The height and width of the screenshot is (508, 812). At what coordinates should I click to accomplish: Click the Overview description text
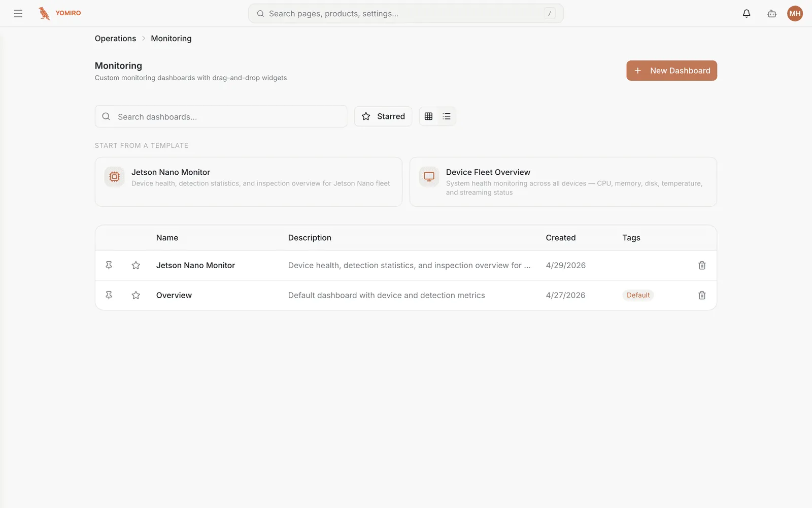click(387, 295)
